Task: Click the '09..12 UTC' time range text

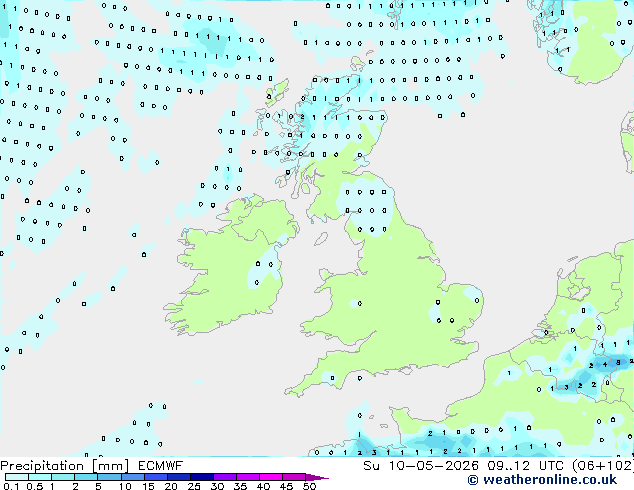Action: click(525, 466)
